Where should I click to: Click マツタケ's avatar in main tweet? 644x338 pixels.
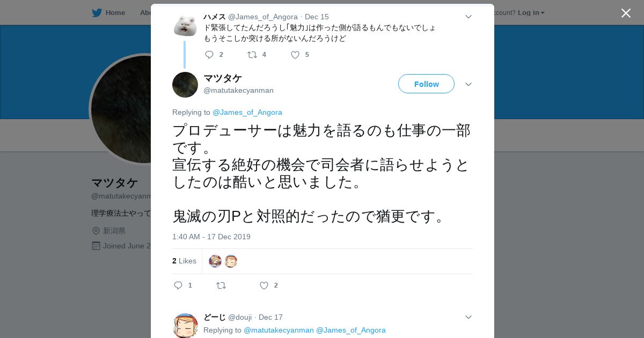[x=185, y=85]
